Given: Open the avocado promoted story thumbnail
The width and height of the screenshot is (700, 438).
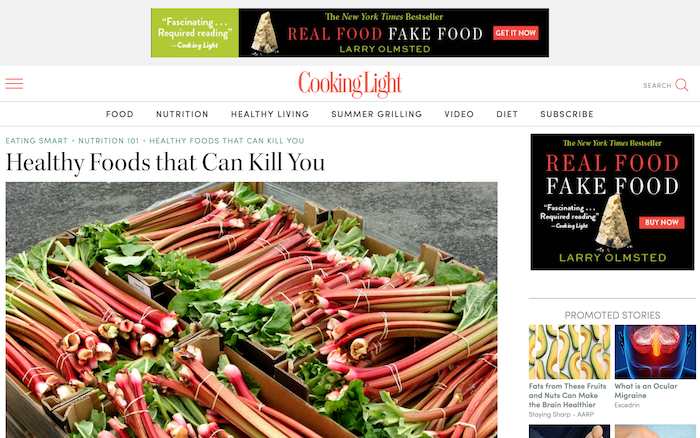Looking at the screenshot, I should click(x=569, y=352).
